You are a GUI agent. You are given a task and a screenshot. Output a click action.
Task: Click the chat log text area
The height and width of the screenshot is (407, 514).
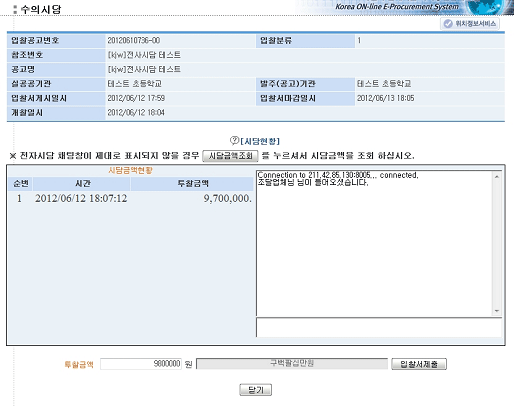click(x=375, y=243)
